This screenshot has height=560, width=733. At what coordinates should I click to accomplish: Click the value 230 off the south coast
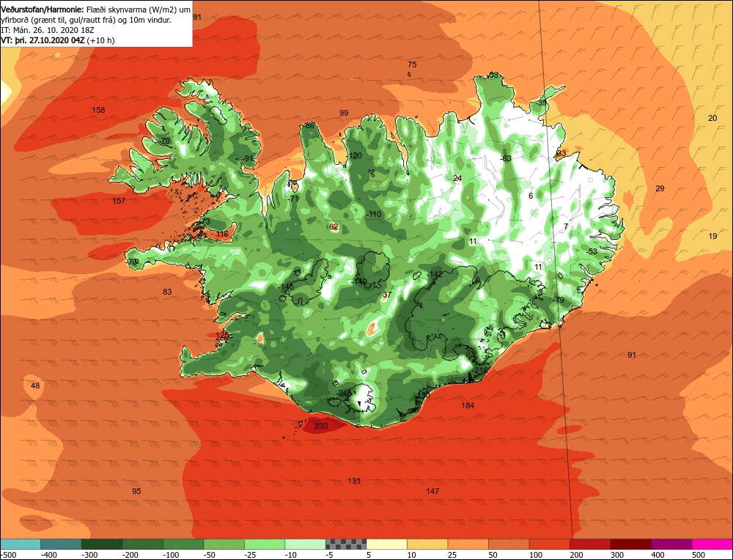point(321,426)
